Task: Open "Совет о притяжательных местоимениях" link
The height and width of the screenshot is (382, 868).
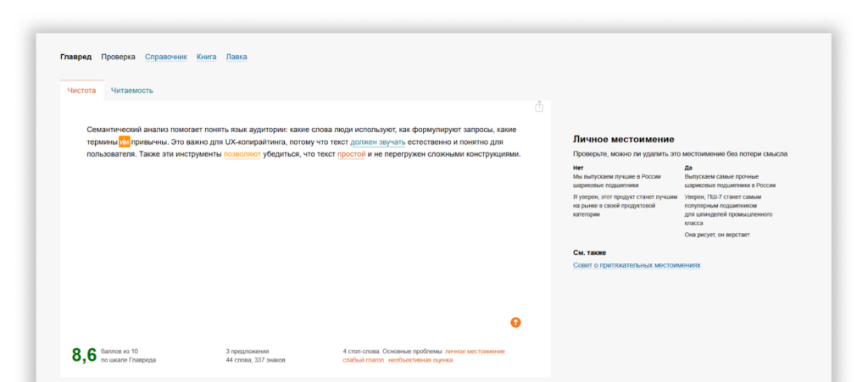Action: [x=637, y=265]
